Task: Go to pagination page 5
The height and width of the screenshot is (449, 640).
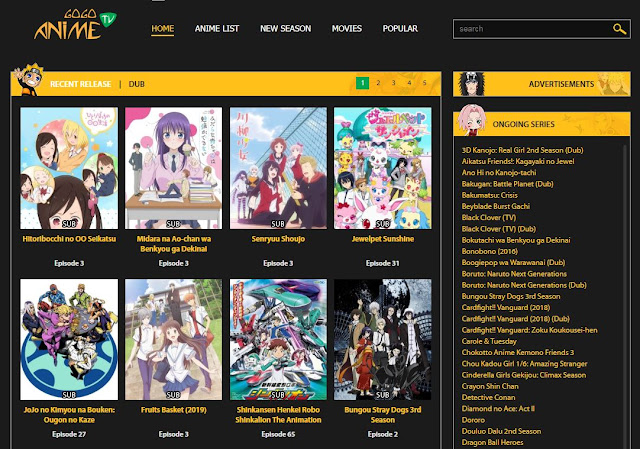Action: click(x=424, y=83)
